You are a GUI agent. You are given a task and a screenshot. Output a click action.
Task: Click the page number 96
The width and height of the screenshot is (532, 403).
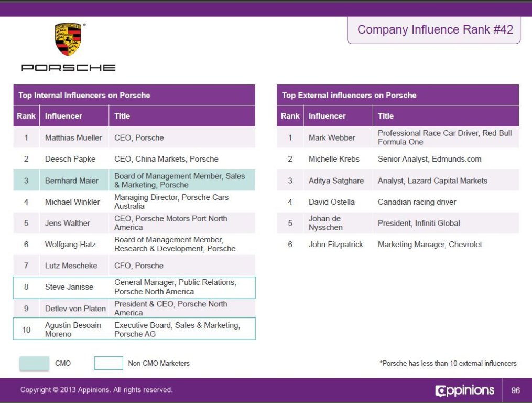(x=515, y=390)
